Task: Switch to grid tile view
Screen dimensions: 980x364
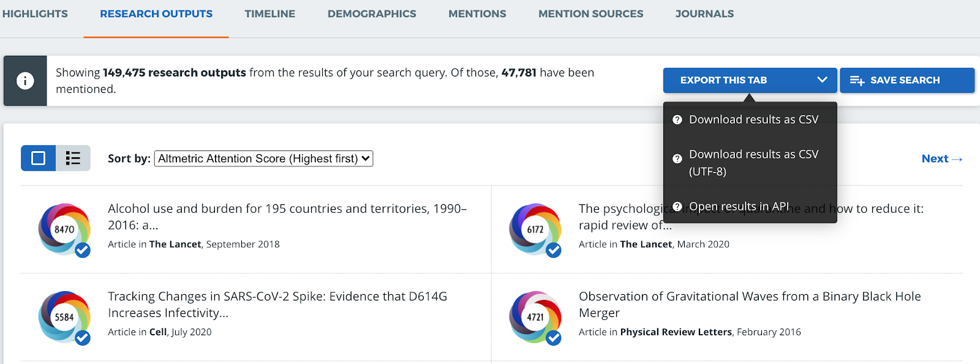Action: coord(39,158)
